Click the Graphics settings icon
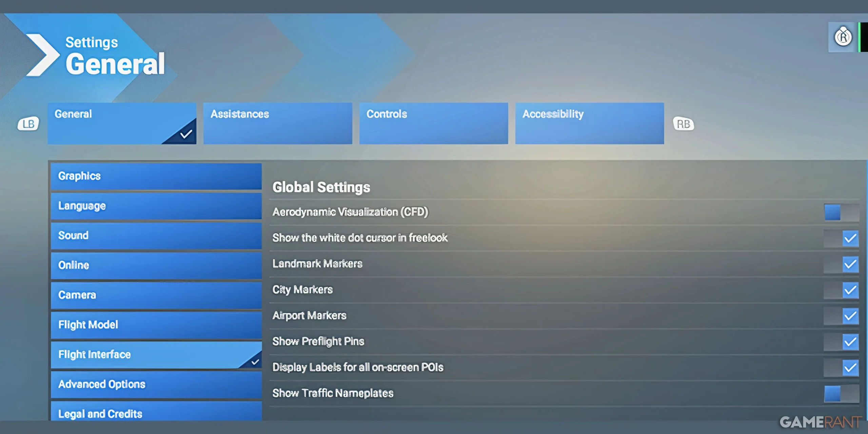Viewport: 868px width, 434px height. [157, 176]
